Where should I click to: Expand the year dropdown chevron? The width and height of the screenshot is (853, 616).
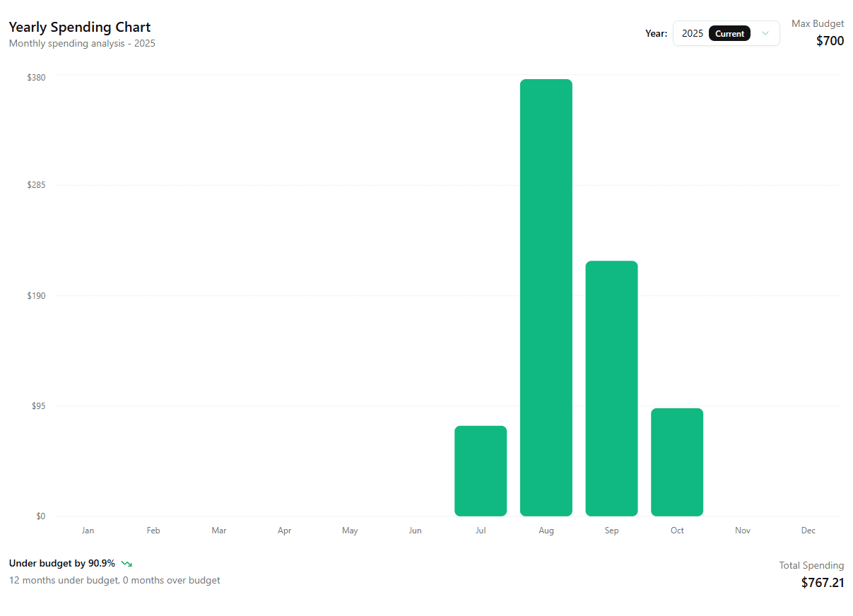765,33
